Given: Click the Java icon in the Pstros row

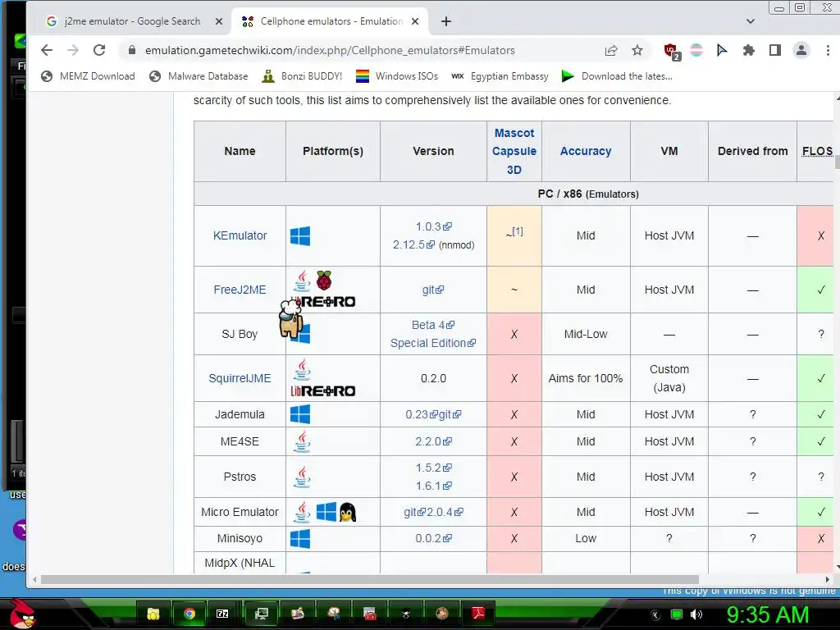Looking at the screenshot, I should 302,477.
